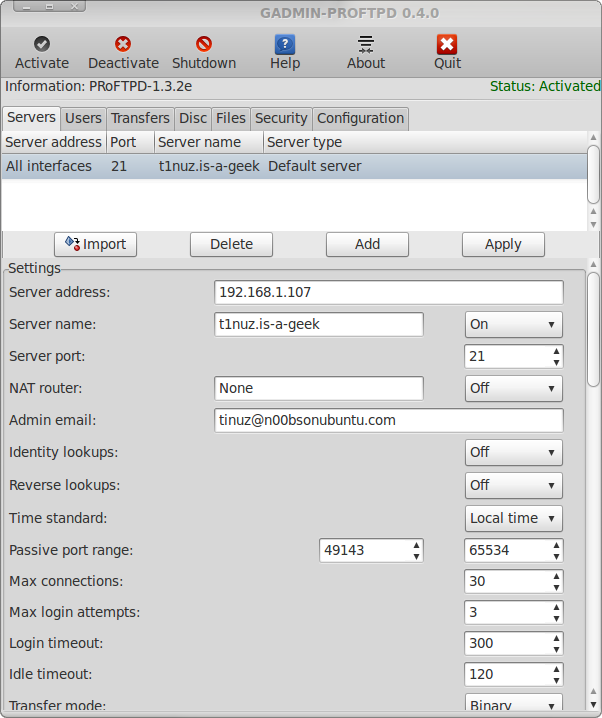This screenshot has width=602, height=718.
Task: Switch to the Servers tab
Action: point(31,118)
